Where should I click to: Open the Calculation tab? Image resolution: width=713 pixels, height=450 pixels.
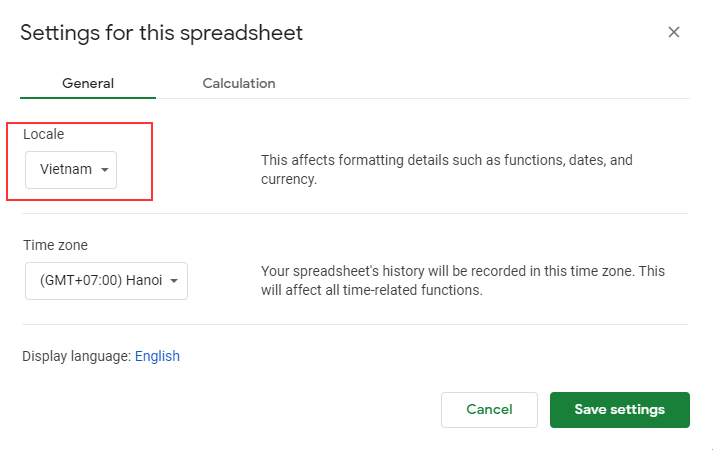click(x=239, y=83)
